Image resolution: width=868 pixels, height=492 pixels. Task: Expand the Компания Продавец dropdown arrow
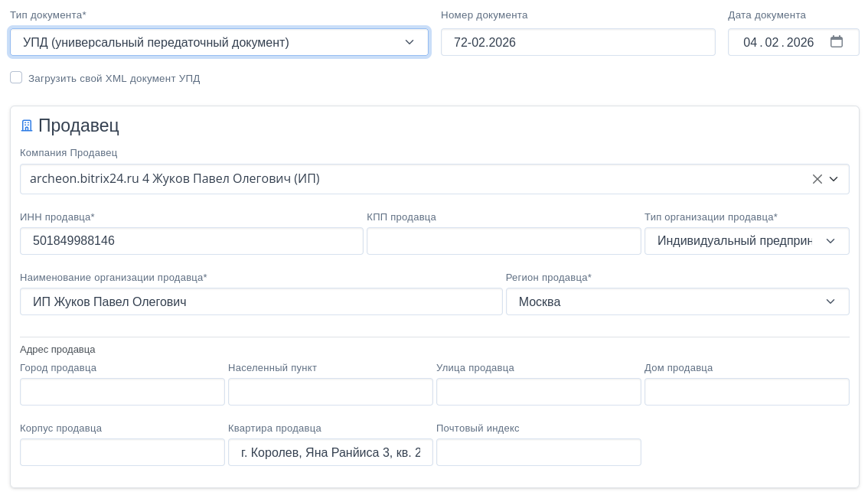(x=834, y=179)
